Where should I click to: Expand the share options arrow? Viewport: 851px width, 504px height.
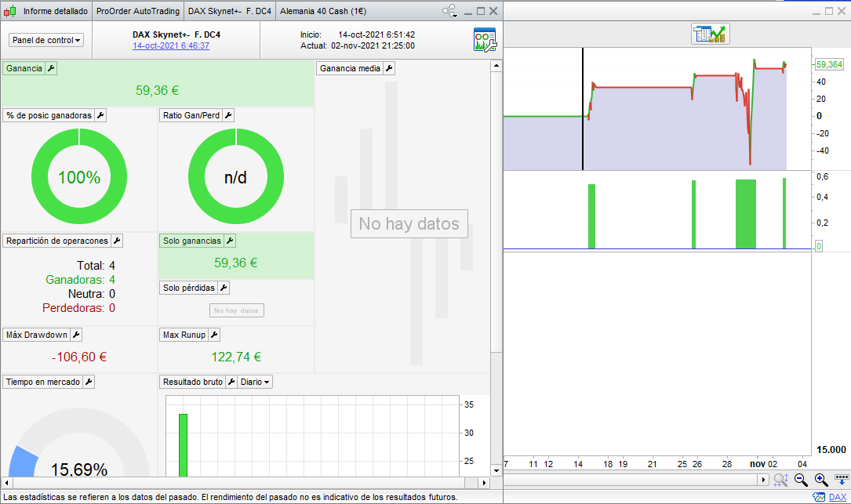456,15
